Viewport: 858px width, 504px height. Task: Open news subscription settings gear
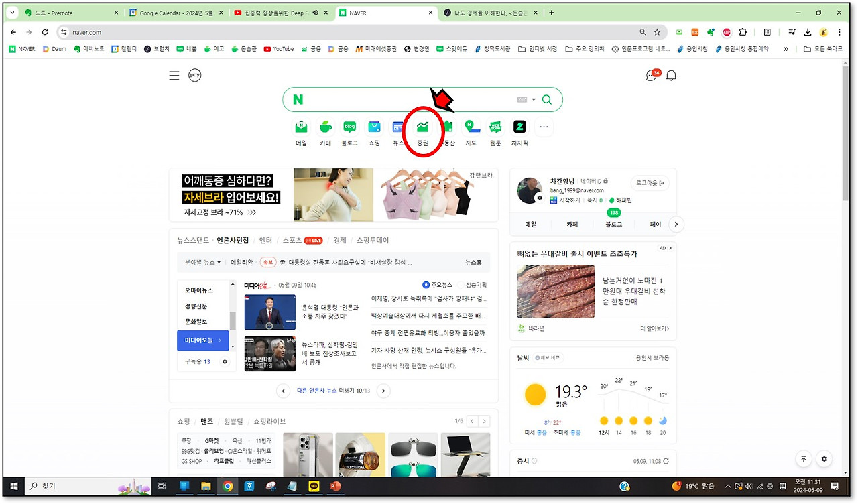pos(225,362)
